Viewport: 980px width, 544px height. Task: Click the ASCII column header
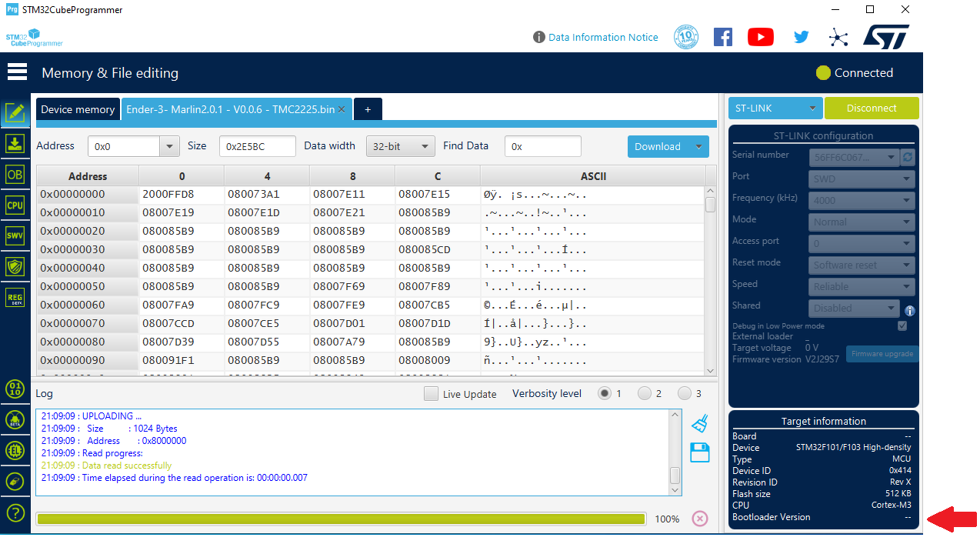[x=593, y=176]
